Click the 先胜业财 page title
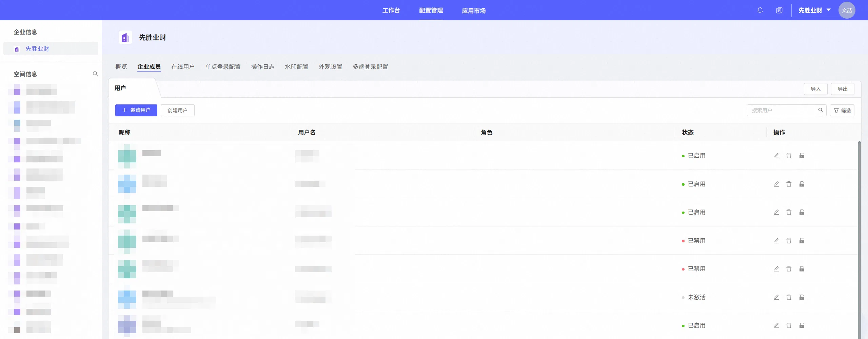 pyautogui.click(x=153, y=37)
